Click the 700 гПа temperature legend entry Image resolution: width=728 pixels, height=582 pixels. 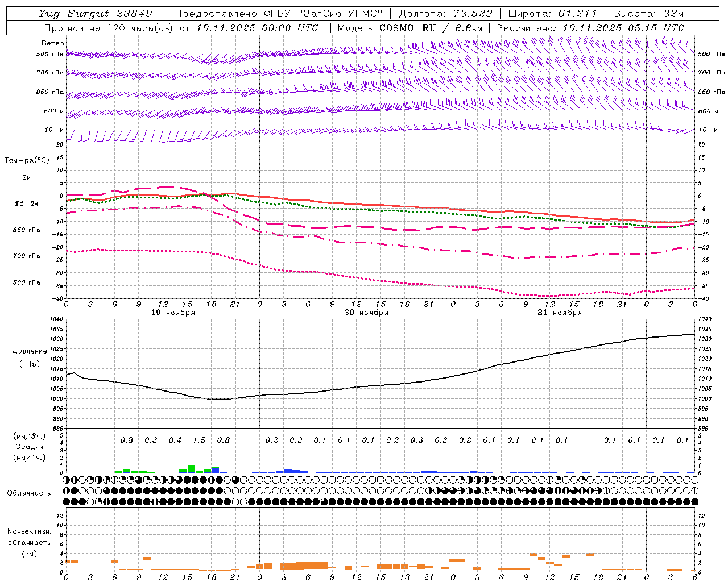click(26, 256)
